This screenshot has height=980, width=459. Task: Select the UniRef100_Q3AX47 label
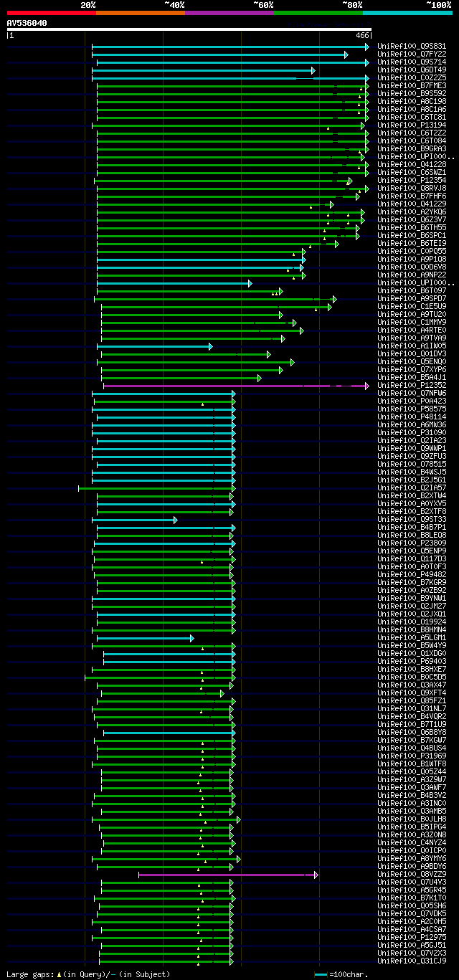pos(412,685)
